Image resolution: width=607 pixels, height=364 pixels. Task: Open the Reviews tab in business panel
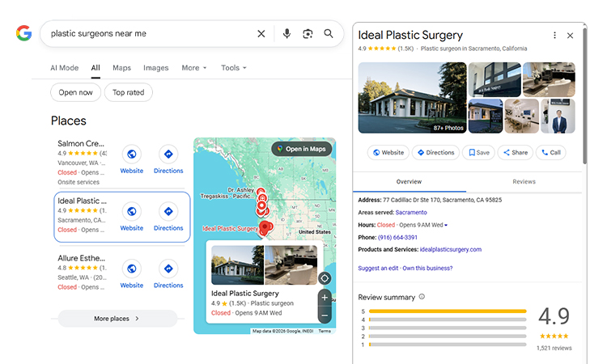pos(524,181)
